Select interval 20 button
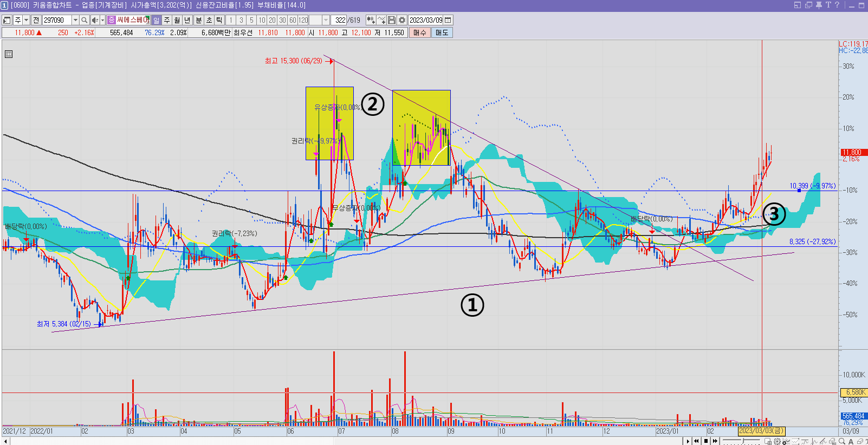This screenshot has width=868, height=445. [x=272, y=20]
